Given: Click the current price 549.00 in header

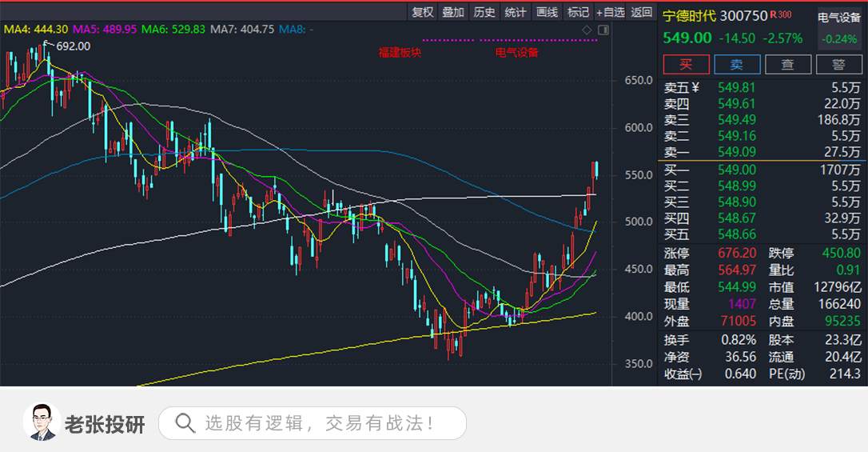Looking at the screenshot, I should click(x=687, y=38).
